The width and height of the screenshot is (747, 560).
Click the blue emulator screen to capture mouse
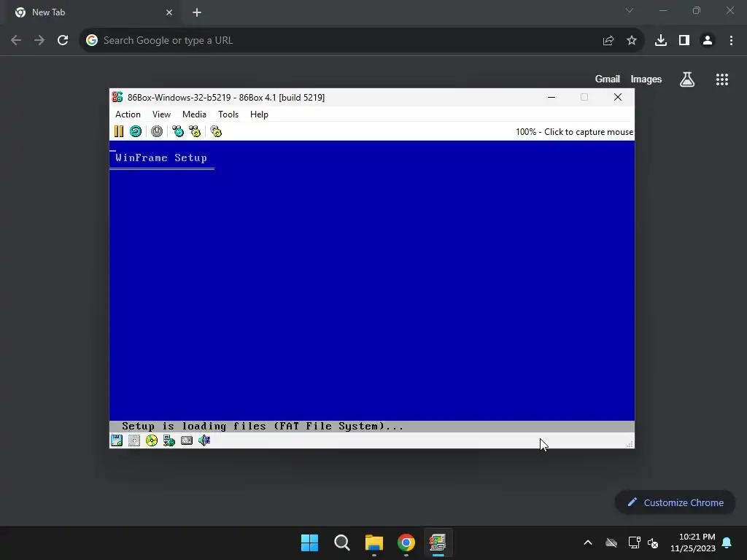pyautogui.click(x=371, y=286)
